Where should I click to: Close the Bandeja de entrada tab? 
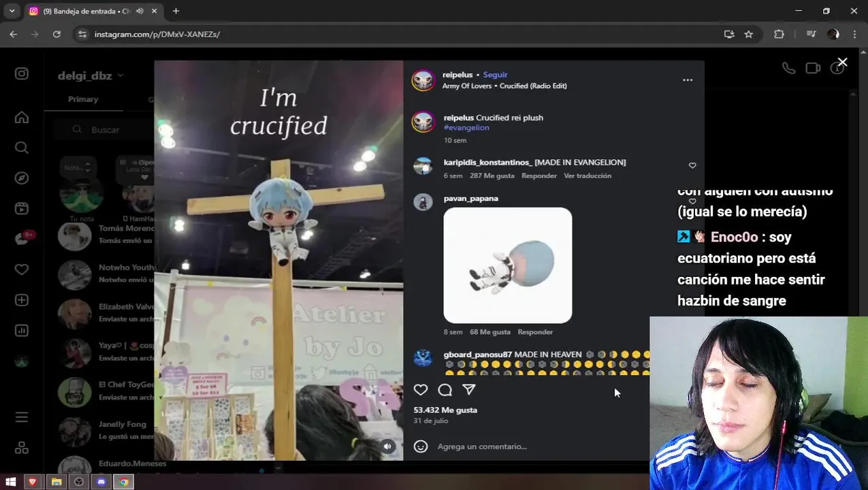click(154, 11)
